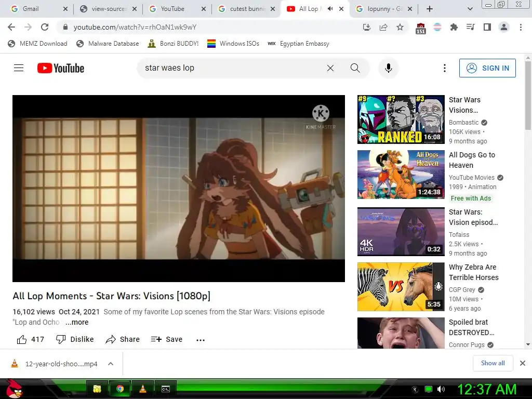Mute the All Lop tab audio icon
This screenshot has width=532, height=399.
330,9
